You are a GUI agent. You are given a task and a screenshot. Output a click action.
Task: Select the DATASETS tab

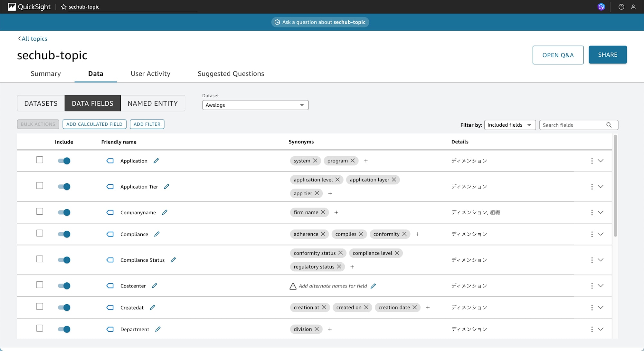click(x=41, y=103)
